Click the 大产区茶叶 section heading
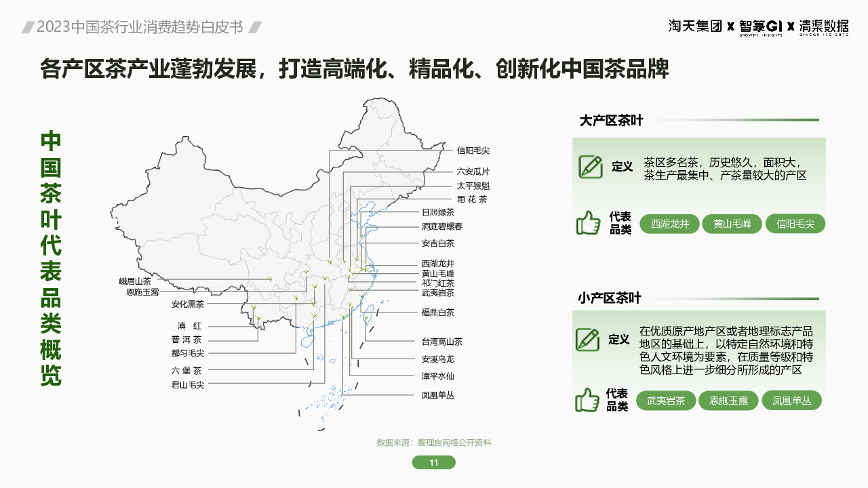Screen dimensions: 868x488 (611, 121)
